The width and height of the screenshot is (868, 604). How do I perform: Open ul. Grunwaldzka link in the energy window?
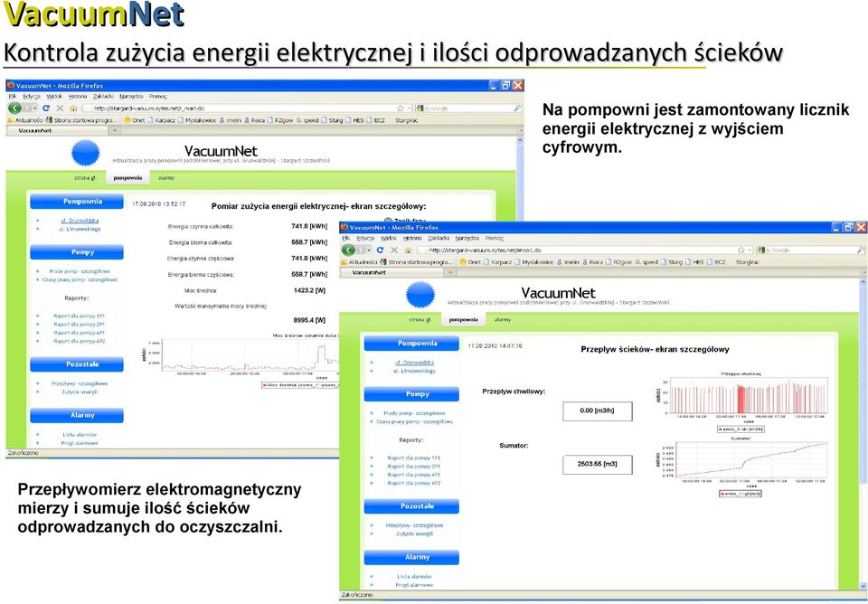80,221
